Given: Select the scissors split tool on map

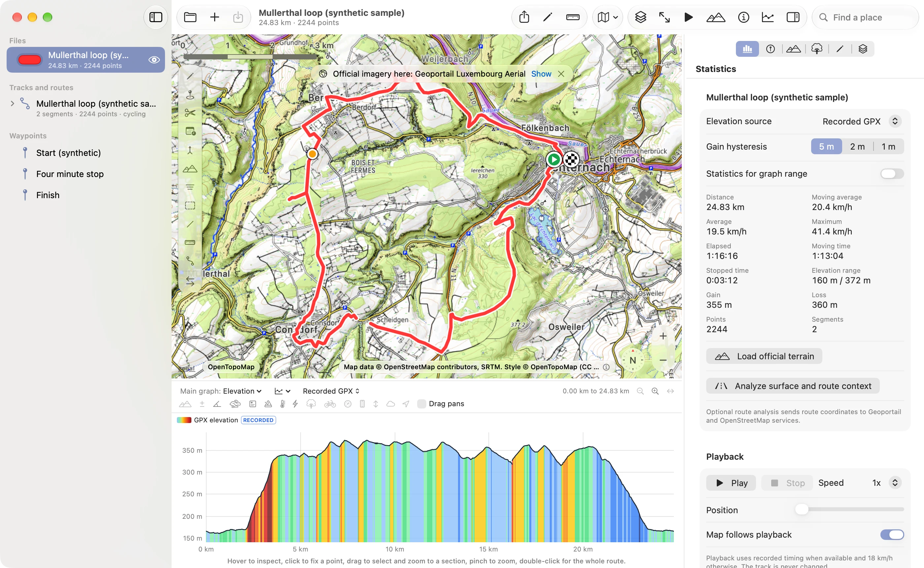Looking at the screenshot, I should (190, 113).
